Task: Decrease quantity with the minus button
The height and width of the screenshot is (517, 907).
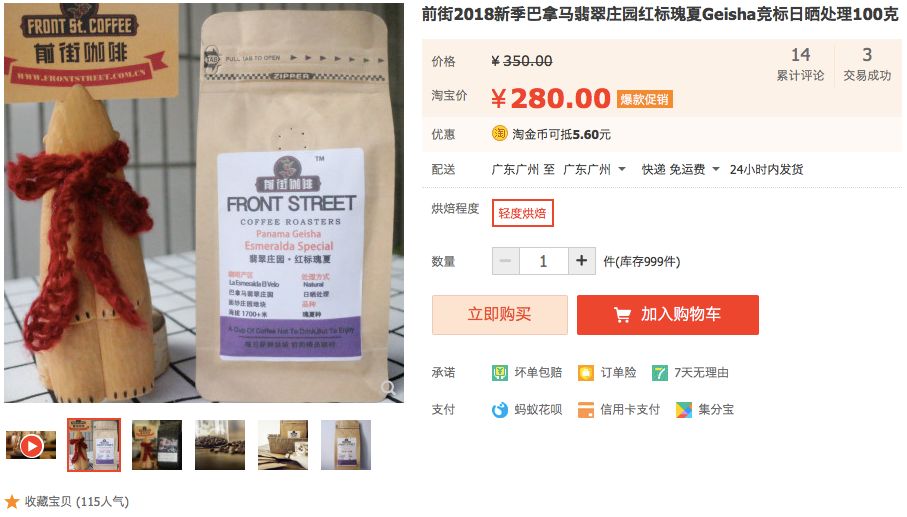Action: (506, 261)
